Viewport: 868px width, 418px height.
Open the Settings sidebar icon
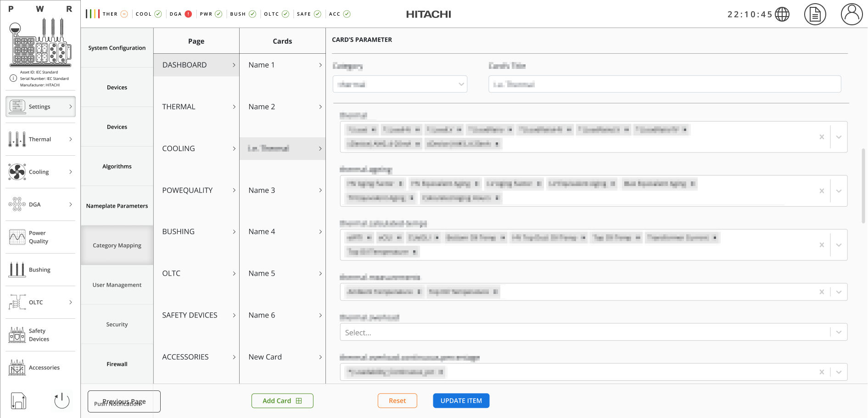tap(17, 107)
